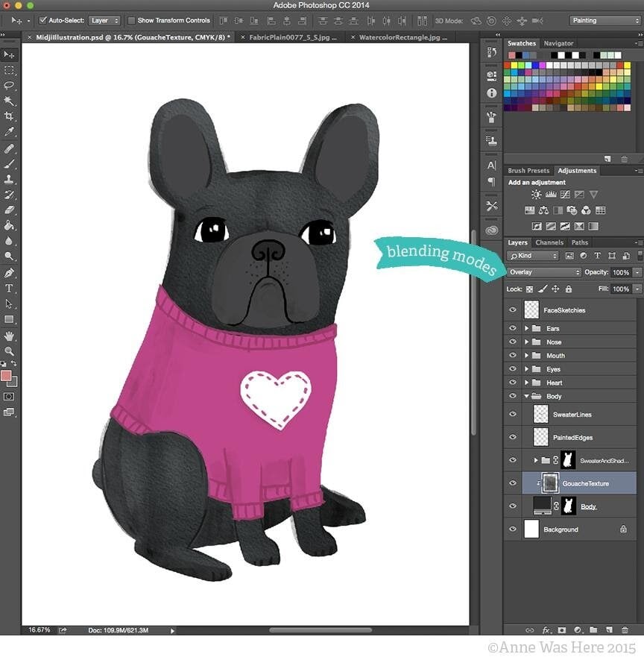The width and height of the screenshot is (644, 660).
Task: Toggle the Auto-Select checkbox
Action: tap(42, 20)
